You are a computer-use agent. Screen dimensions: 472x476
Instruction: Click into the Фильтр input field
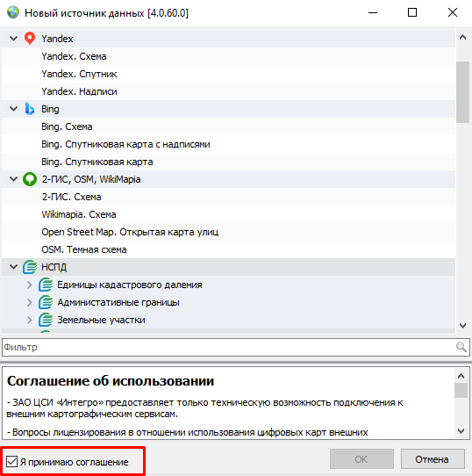[229, 347]
